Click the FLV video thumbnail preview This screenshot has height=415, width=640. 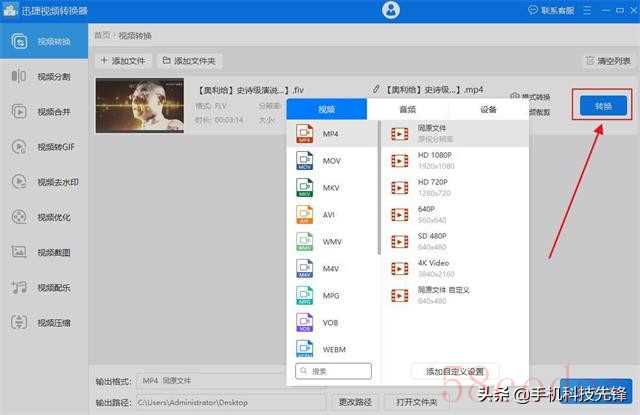[140, 106]
